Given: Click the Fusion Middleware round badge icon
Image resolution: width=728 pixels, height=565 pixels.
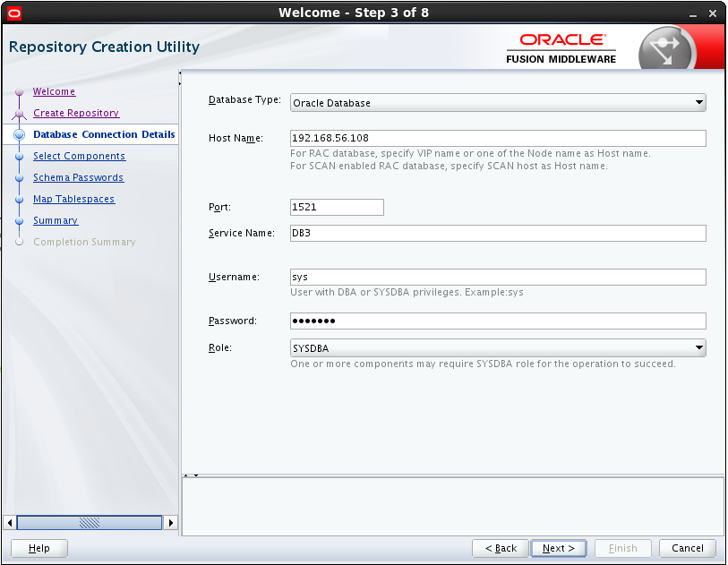Looking at the screenshot, I should click(667, 48).
